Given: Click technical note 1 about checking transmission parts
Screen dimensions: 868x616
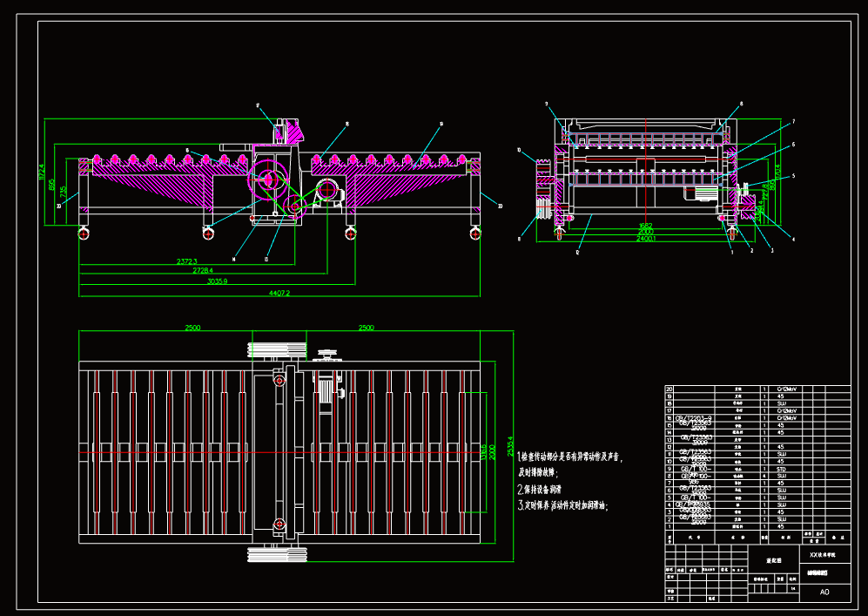Looking at the screenshot, I should point(571,464).
